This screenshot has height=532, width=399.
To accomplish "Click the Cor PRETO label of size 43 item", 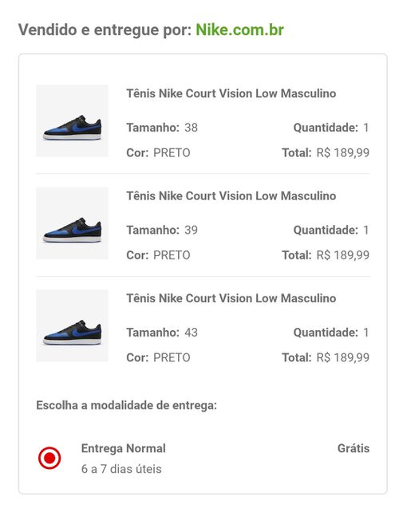I will [158, 357].
